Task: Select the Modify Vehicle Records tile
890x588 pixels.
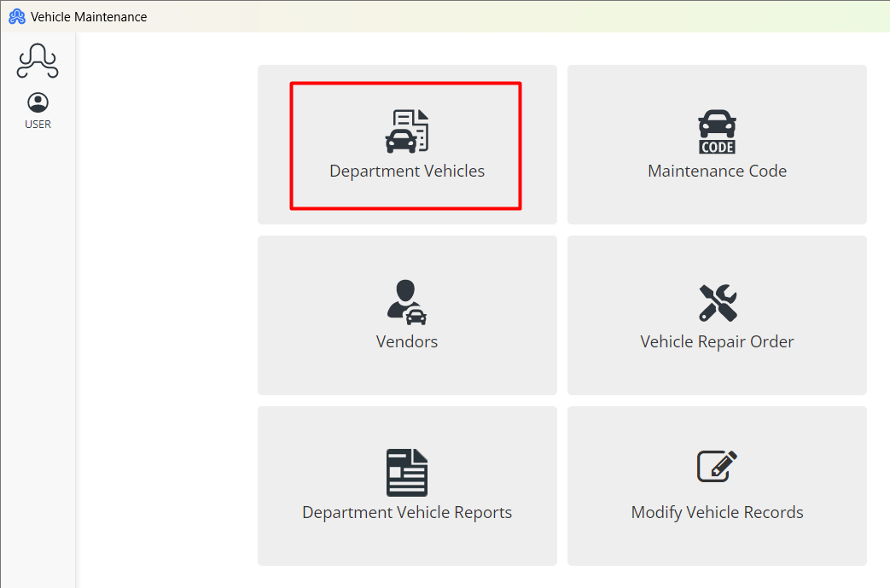Action: click(717, 486)
